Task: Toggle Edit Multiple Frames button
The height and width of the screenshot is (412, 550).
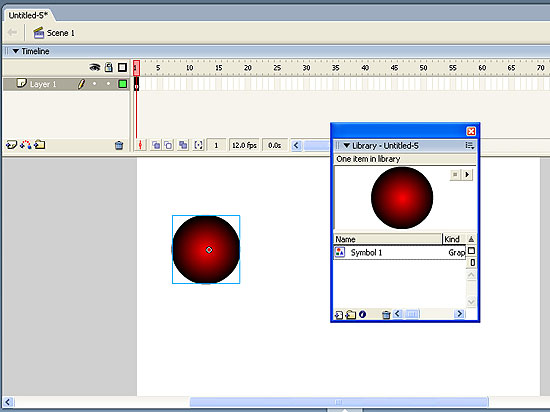Action: 183,145
